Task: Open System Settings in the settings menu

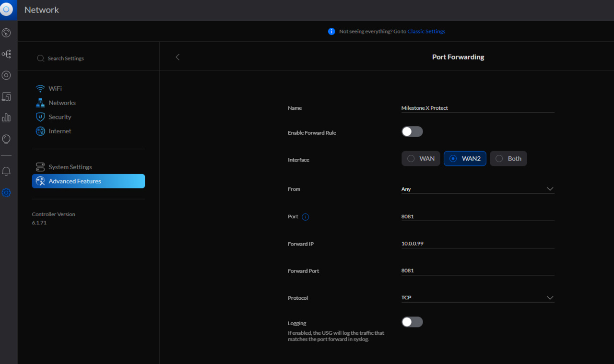Action: [70, 167]
